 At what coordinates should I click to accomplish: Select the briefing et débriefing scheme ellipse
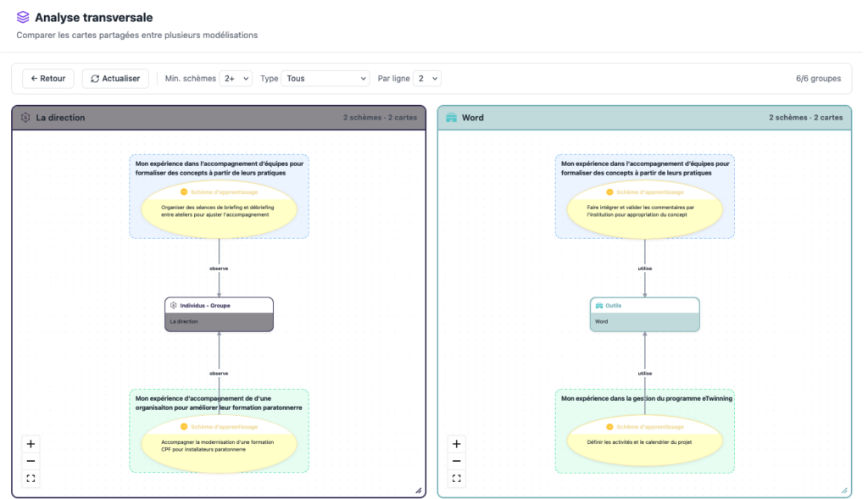pos(220,210)
